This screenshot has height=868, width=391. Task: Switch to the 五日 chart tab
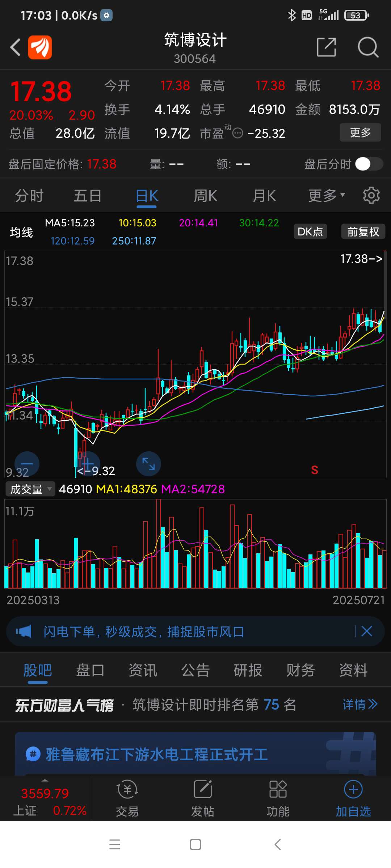click(x=88, y=196)
